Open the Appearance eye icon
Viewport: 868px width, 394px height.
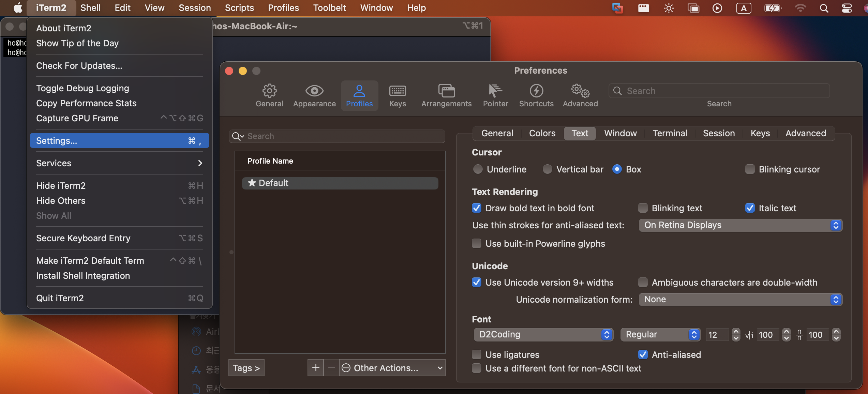tap(314, 91)
